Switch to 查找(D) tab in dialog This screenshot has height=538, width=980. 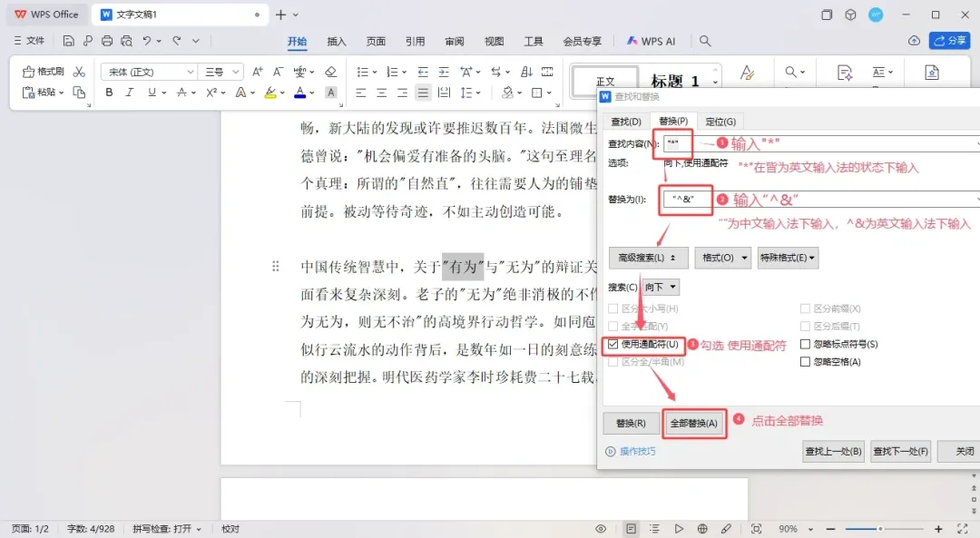point(625,122)
